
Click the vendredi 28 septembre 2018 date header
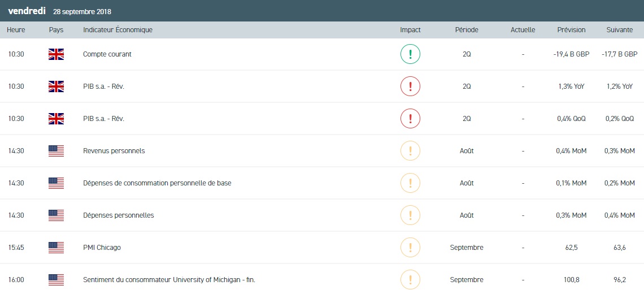pos(59,11)
